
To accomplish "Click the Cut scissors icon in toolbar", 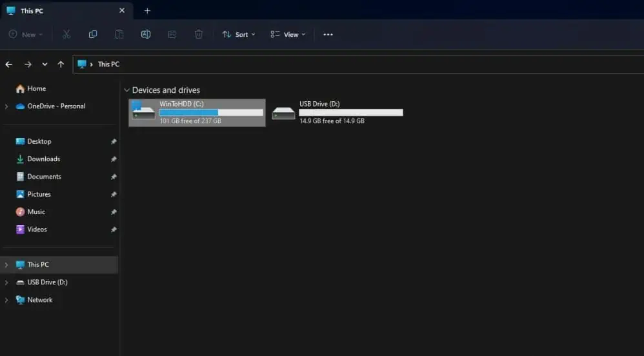I will 66,34.
